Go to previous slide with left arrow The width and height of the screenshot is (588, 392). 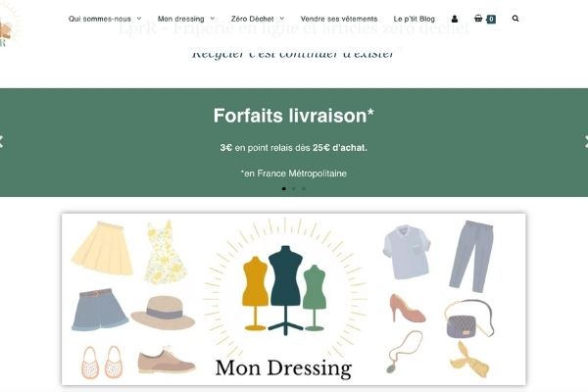(1, 141)
